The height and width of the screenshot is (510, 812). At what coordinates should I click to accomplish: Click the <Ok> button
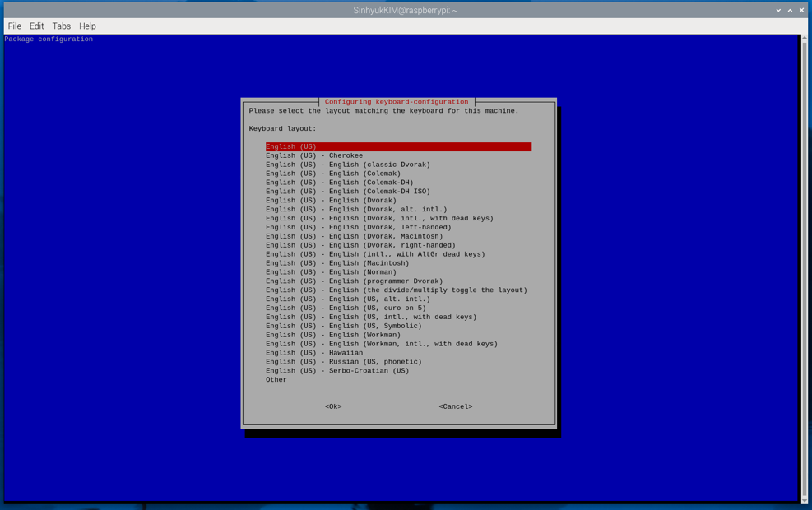[333, 406]
